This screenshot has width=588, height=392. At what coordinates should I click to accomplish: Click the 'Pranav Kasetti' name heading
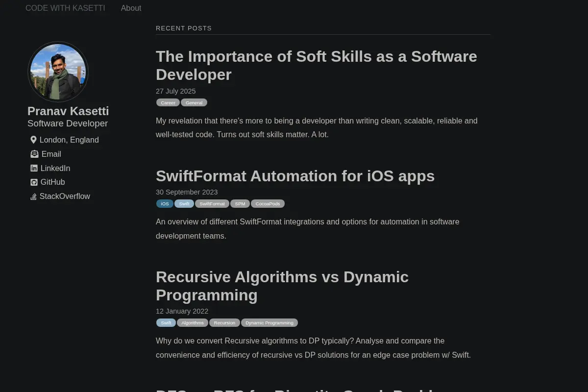click(x=68, y=111)
